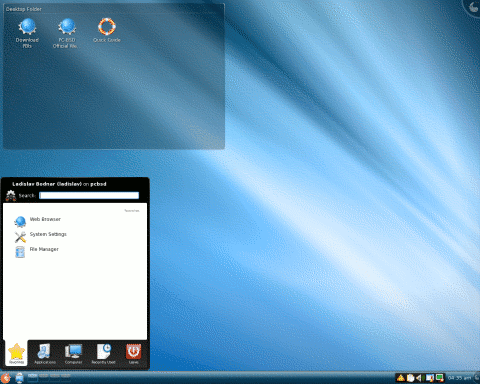Click the PC-BSD kickoff launcher button

[x=5, y=378]
